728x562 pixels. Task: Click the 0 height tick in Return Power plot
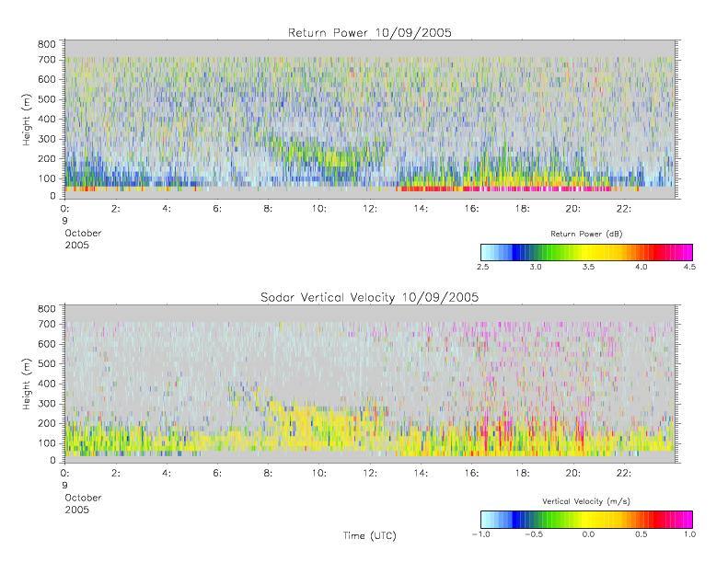click(53, 196)
